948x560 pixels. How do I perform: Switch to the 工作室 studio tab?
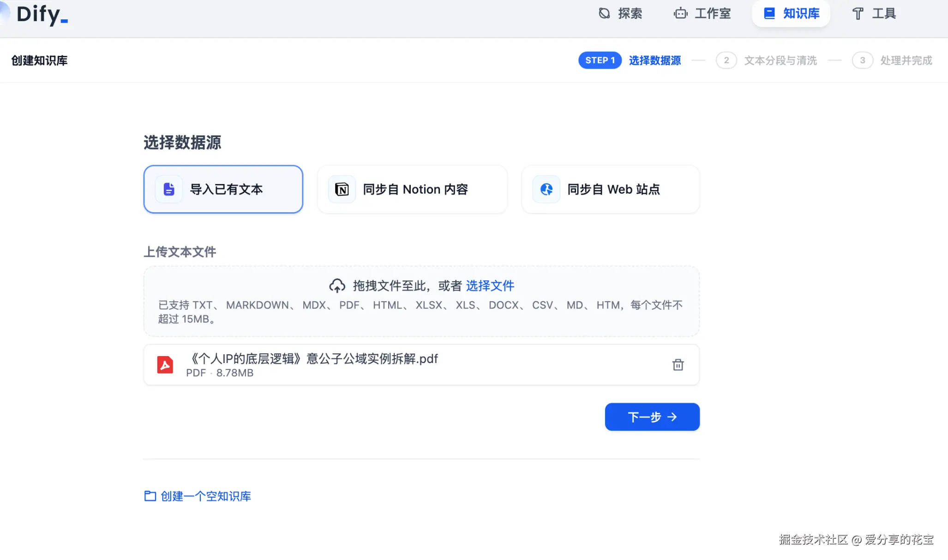(x=702, y=13)
